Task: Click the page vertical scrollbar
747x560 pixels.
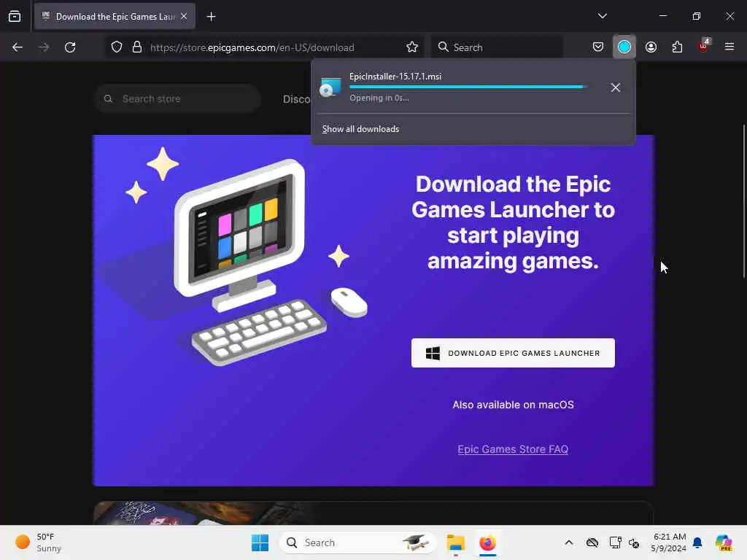Action: pyautogui.click(x=743, y=201)
